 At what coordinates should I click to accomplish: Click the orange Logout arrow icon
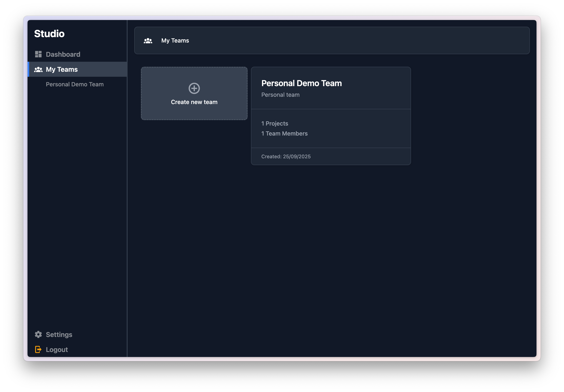[39, 349]
